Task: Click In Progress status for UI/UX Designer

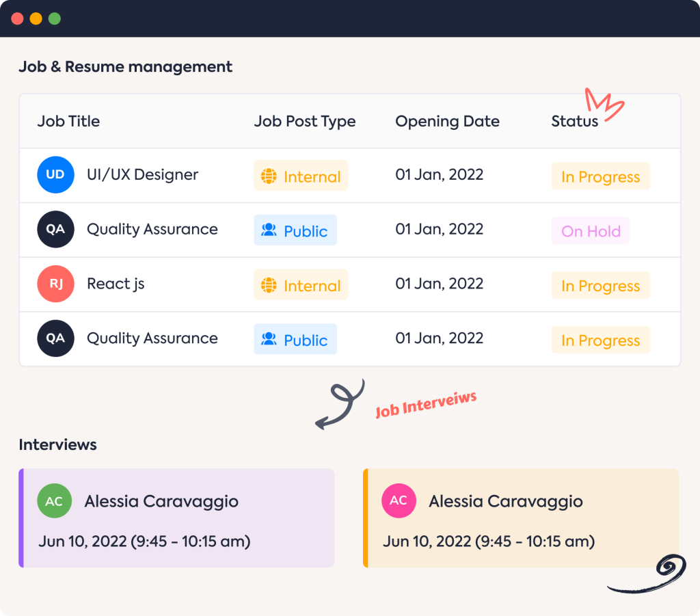Action: pyautogui.click(x=600, y=176)
